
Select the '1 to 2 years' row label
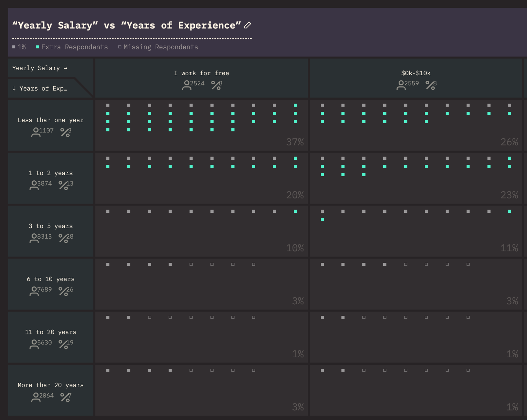(x=51, y=173)
